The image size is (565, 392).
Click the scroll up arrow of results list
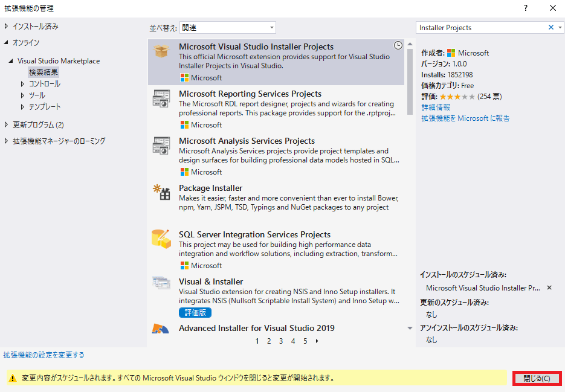click(410, 44)
